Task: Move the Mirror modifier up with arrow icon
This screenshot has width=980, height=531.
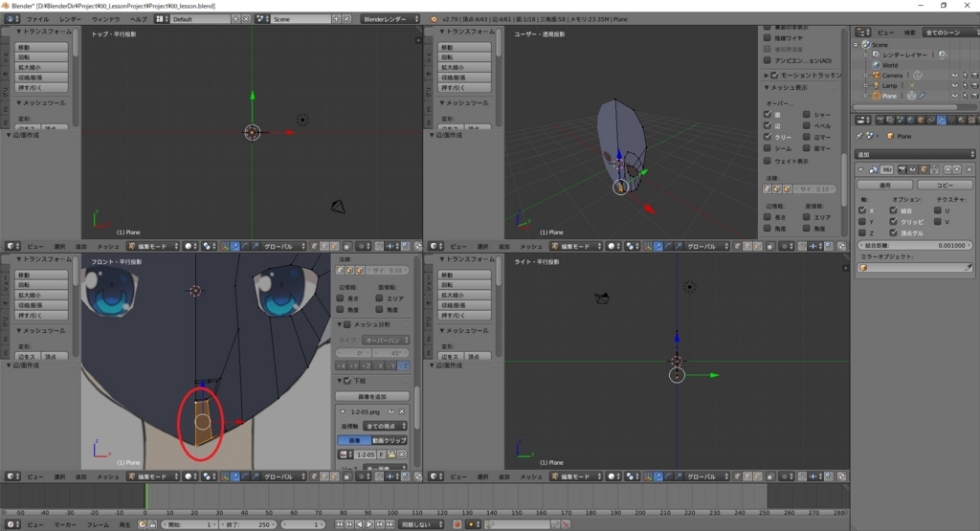Action: pyautogui.click(x=948, y=170)
